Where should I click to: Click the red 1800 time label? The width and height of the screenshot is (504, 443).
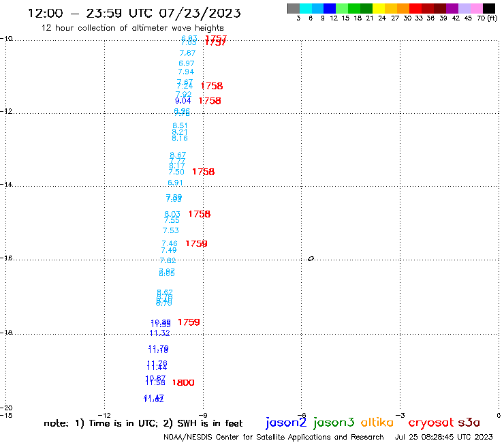pos(183,382)
